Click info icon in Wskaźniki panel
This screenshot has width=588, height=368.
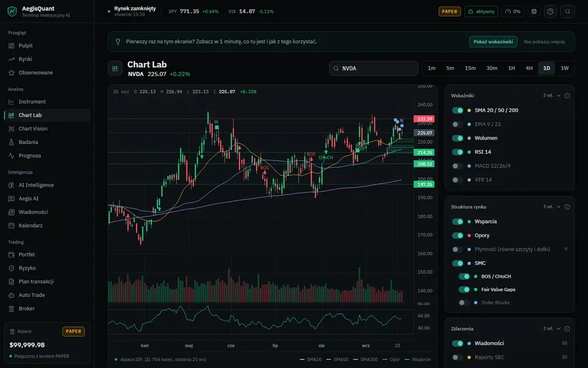tap(567, 96)
